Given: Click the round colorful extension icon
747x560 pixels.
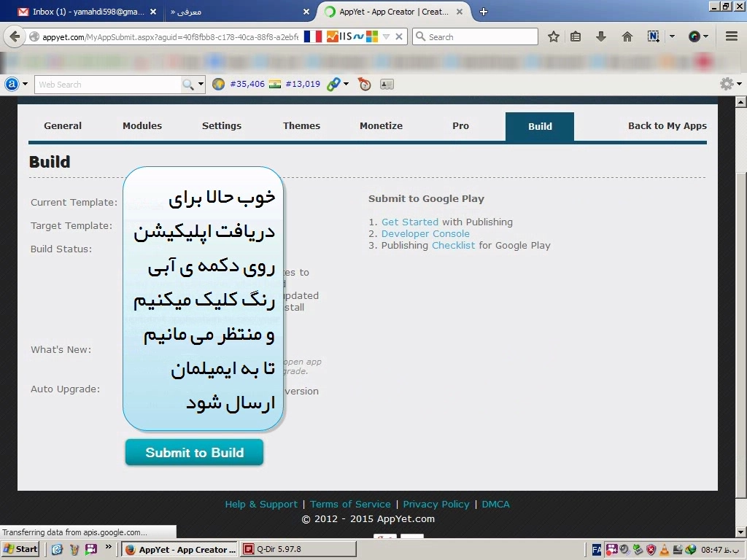Looking at the screenshot, I should coord(694,36).
